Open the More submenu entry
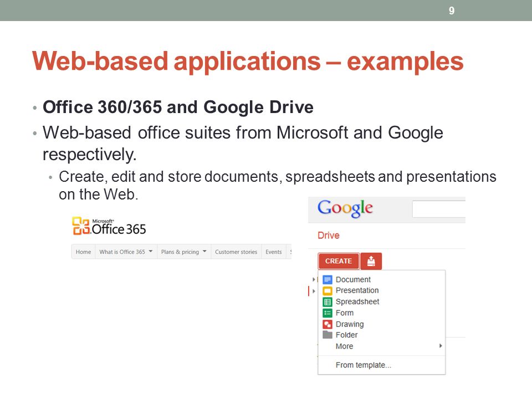Image resolution: width=532 pixels, height=399 pixels. [381, 346]
